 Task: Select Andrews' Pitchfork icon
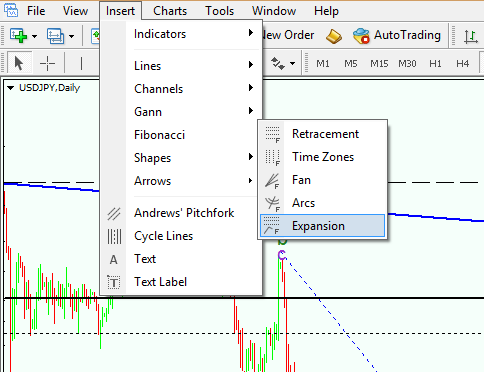tap(114, 213)
